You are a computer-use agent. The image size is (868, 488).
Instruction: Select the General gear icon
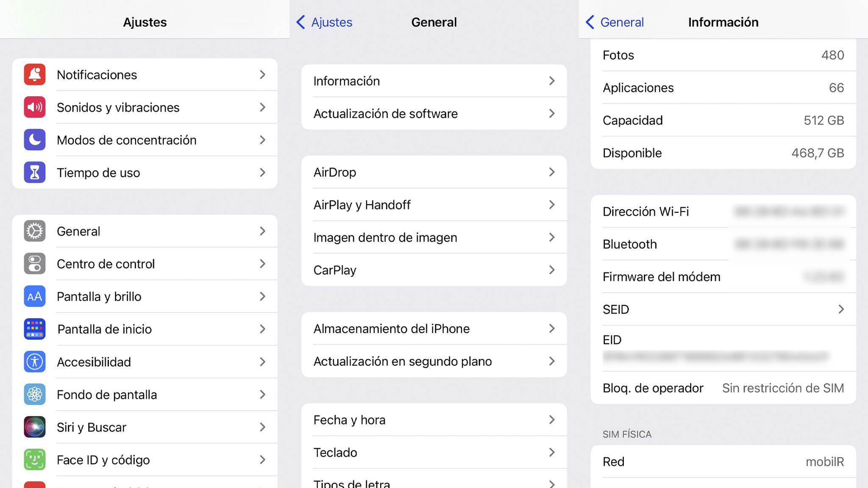pos(35,231)
